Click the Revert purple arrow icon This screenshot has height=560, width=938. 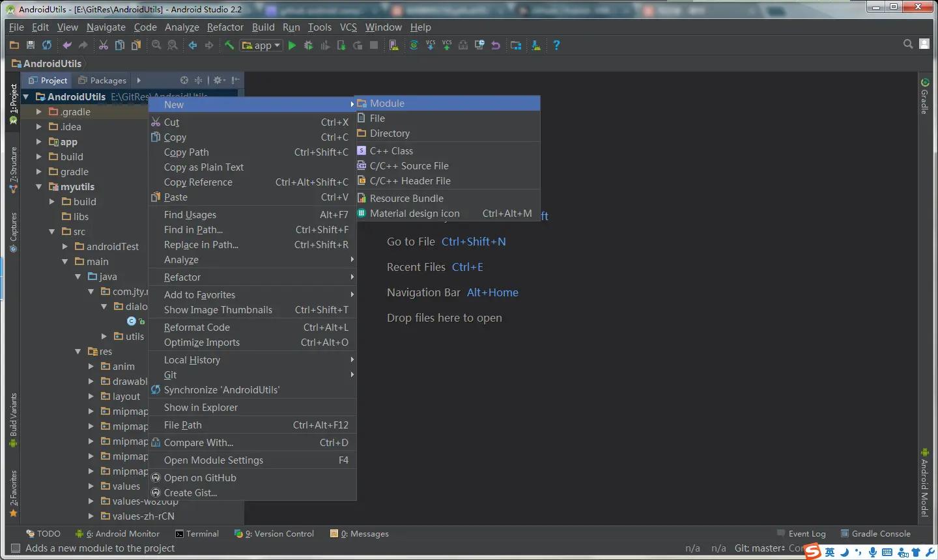pos(496,45)
